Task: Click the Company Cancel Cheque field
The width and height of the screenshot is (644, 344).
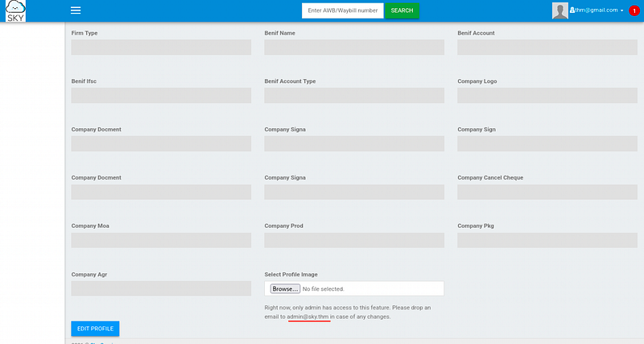Action: point(547,192)
